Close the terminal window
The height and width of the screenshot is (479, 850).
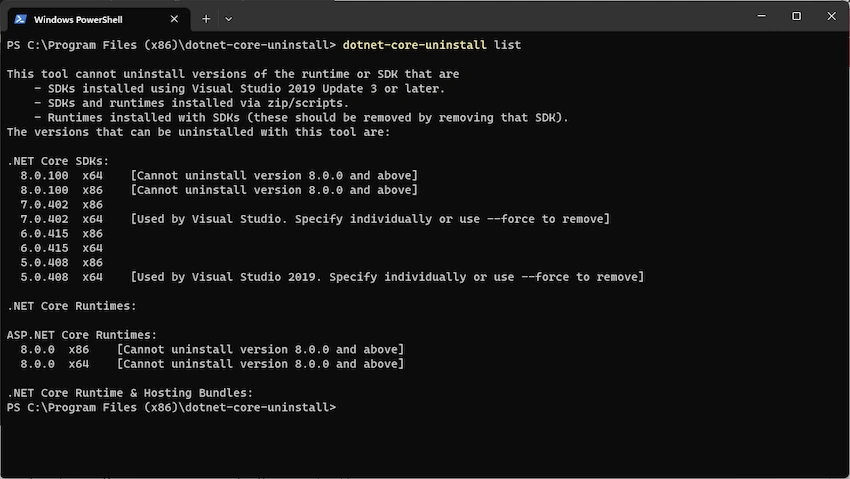tap(831, 16)
